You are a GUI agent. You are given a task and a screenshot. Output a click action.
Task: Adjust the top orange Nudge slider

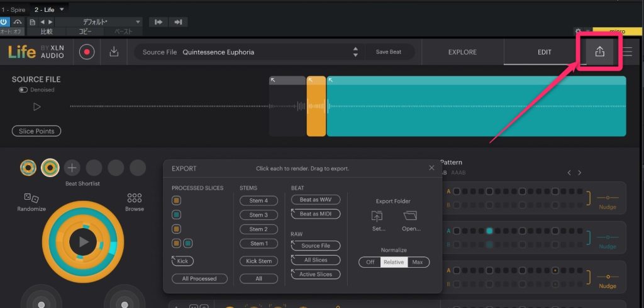608,197
